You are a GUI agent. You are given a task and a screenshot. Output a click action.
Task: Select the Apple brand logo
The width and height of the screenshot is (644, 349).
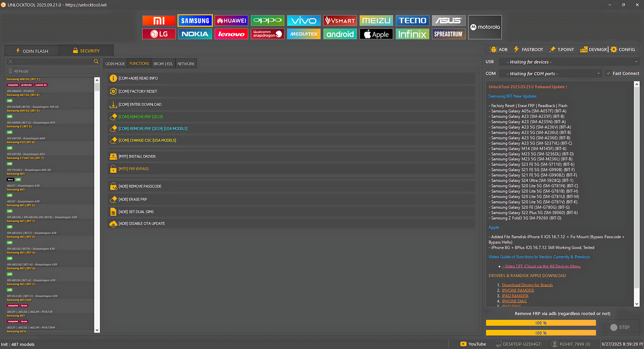point(376,34)
